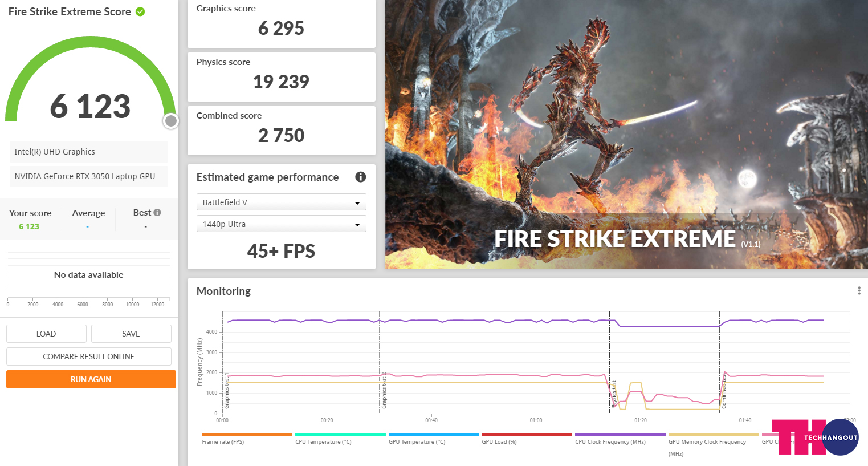
Task: Open the Monitoring three-dot options menu
Action: (859, 291)
